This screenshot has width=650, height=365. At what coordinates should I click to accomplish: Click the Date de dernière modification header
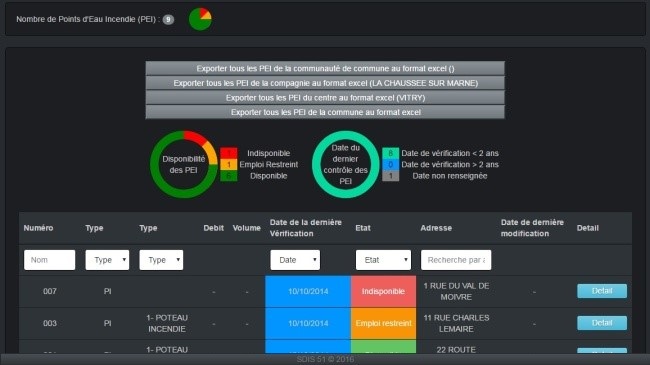[532, 228]
